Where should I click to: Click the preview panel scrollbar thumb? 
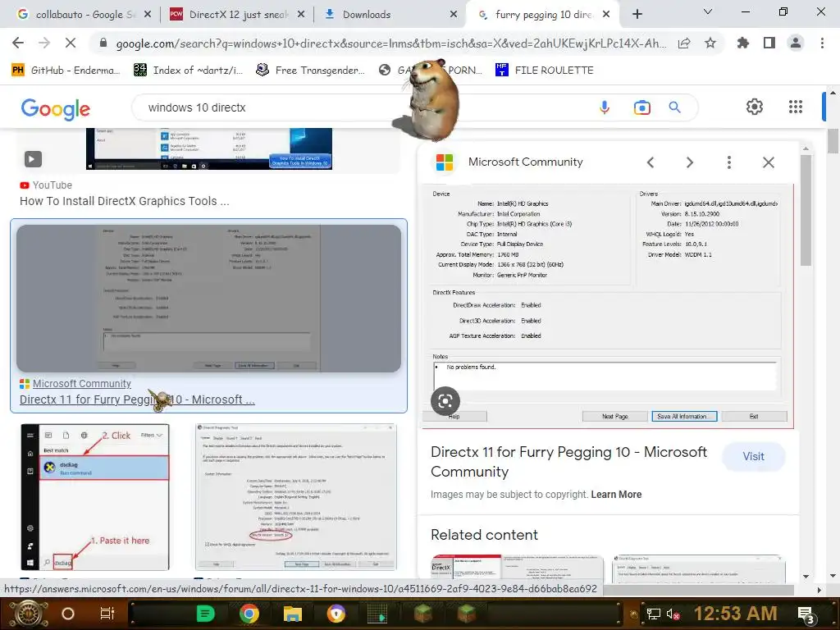[806, 210]
